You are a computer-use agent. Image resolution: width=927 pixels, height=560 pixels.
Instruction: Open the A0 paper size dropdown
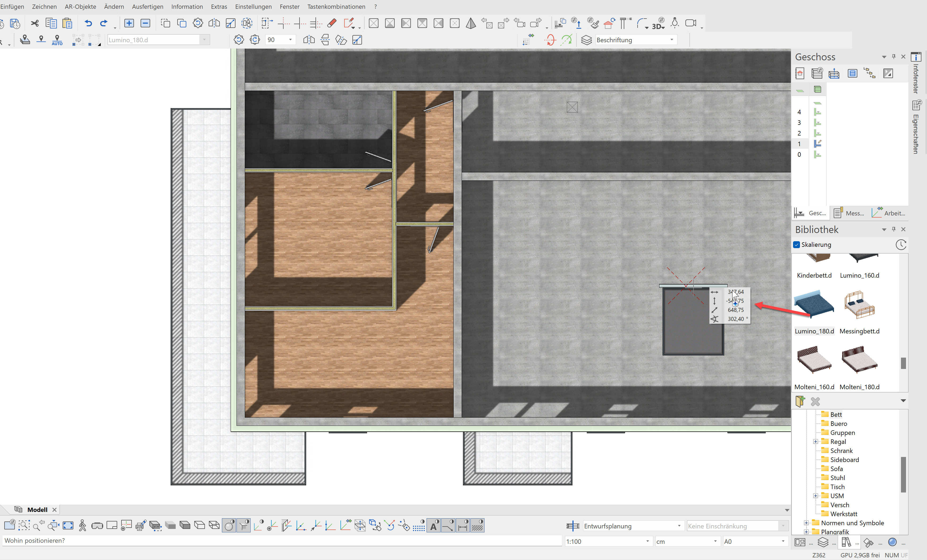pyautogui.click(x=783, y=541)
